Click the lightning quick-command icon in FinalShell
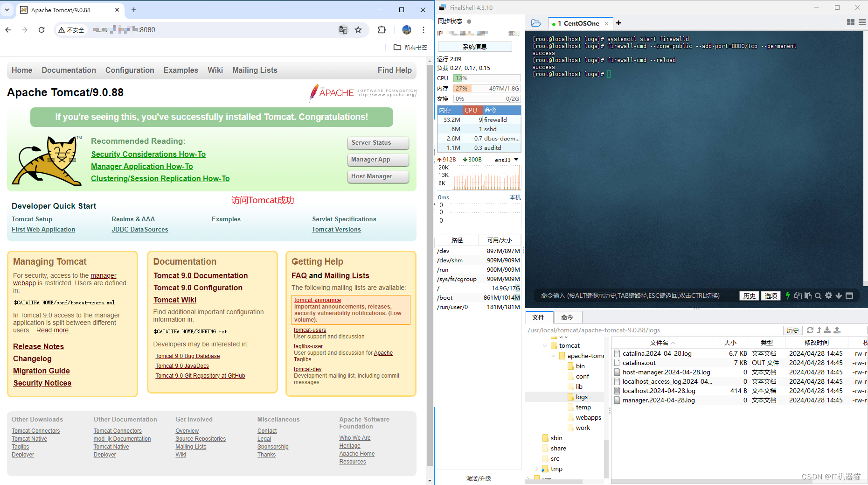Image resolution: width=868 pixels, height=485 pixels. [x=788, y=295]
